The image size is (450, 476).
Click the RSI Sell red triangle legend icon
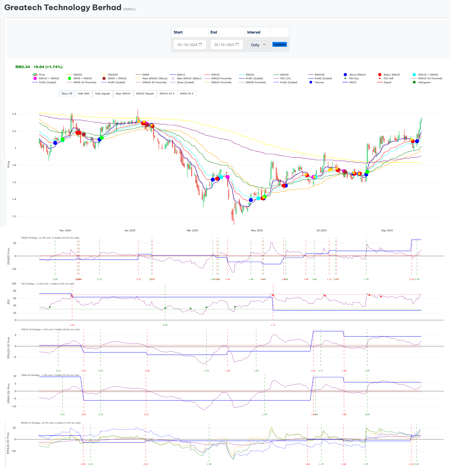pyautogui.click(x=380, y=78)
